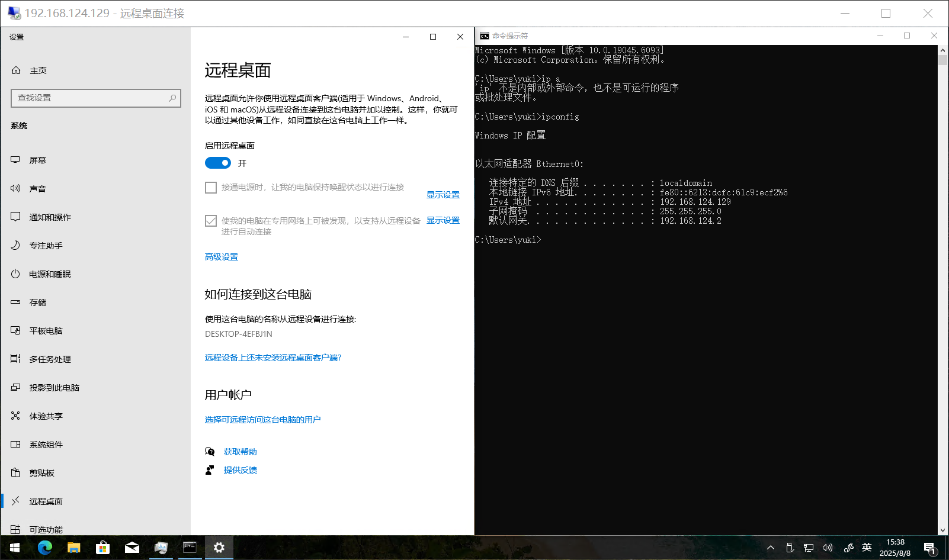Expand the hidden system tray icons chevron

[x=771, y=548]
